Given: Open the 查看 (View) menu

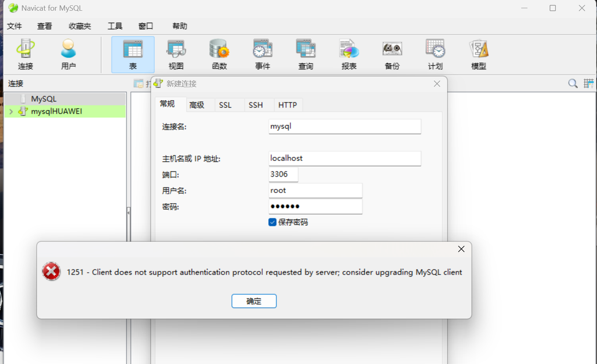Looking at the screenshot, I should click(x=45, y=26).
